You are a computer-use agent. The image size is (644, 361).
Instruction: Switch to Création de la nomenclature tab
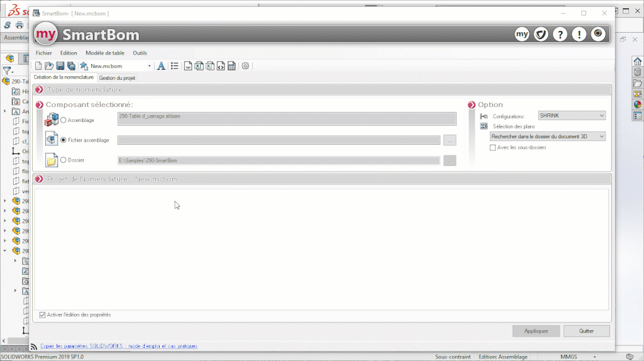[64, 77]
